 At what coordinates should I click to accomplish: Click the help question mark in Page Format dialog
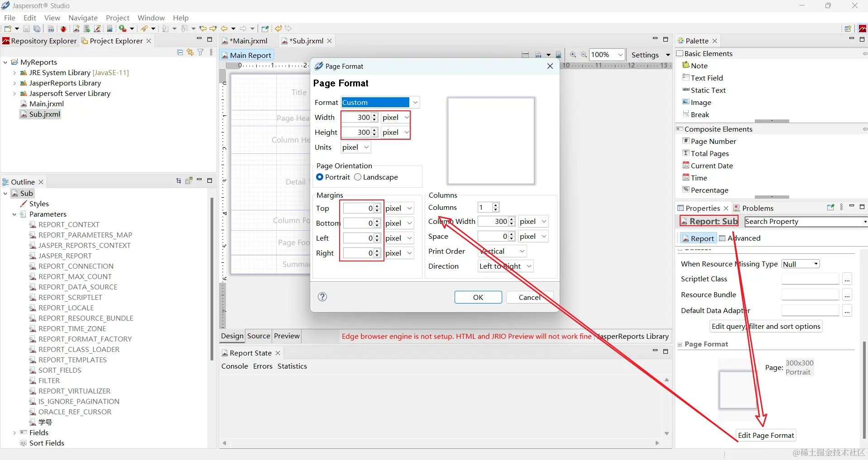pos(322,297)
